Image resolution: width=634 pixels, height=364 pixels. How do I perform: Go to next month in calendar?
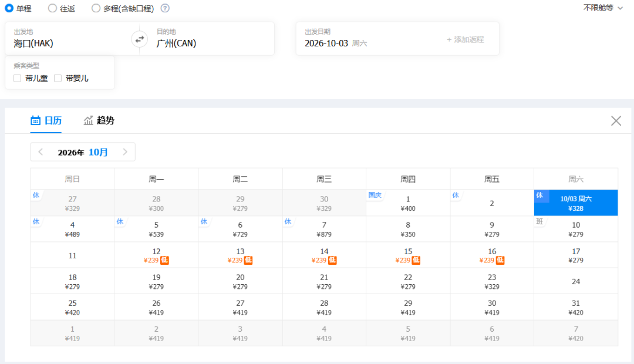[x=125, y=152]
